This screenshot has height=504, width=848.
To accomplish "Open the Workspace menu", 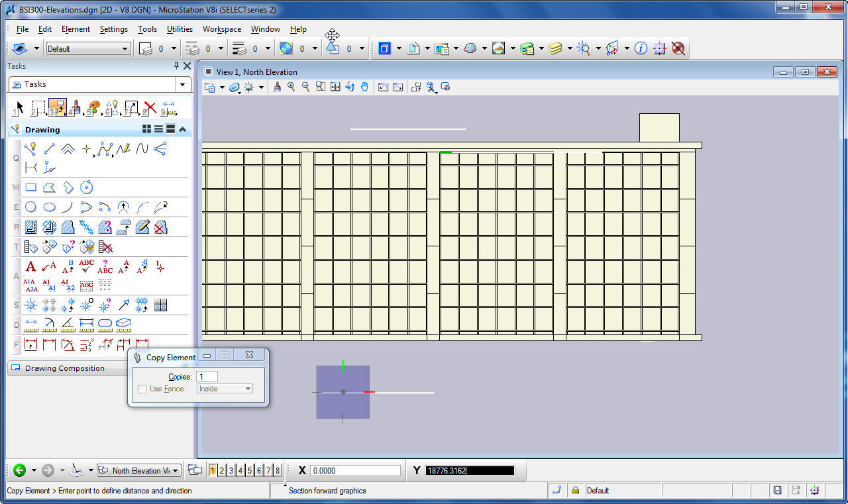I will [x=222, y=29].
